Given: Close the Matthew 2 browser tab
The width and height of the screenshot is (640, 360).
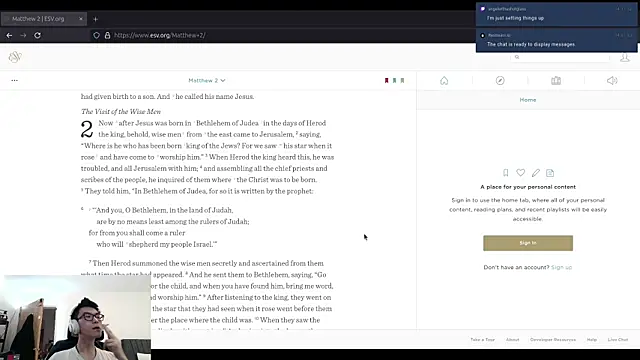Looking at the screenshot, I should (80, 19).
